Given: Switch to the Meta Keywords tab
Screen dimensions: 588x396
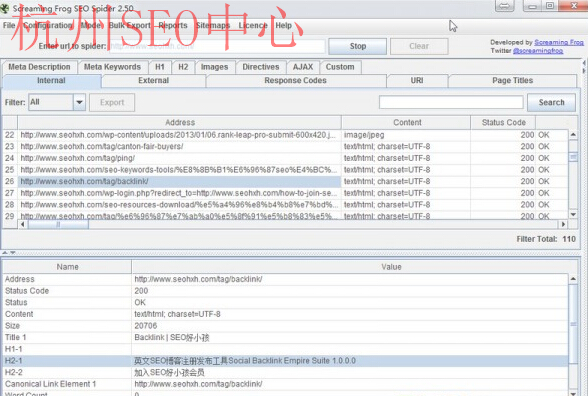Looking at the screenshot, I should pyautogui.click(x=112, y=67).
